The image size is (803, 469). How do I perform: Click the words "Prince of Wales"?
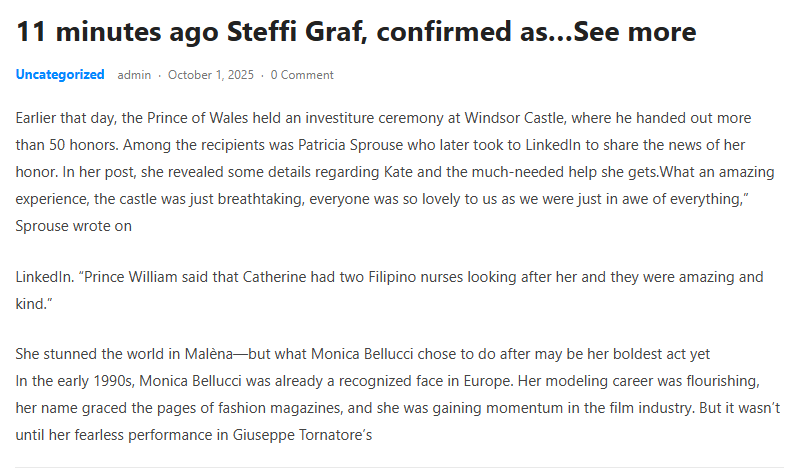click(x=207, y=118)
